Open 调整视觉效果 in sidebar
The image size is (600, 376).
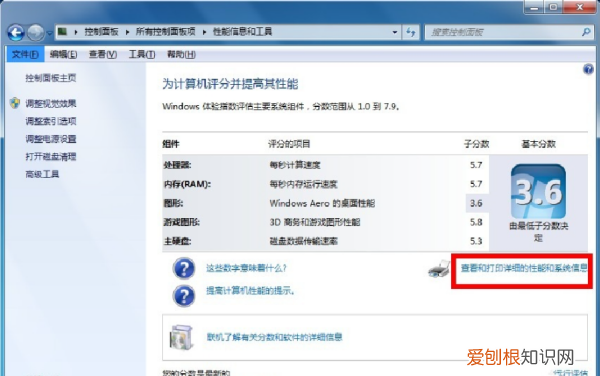pyautogui.click(x=51, y=103)
